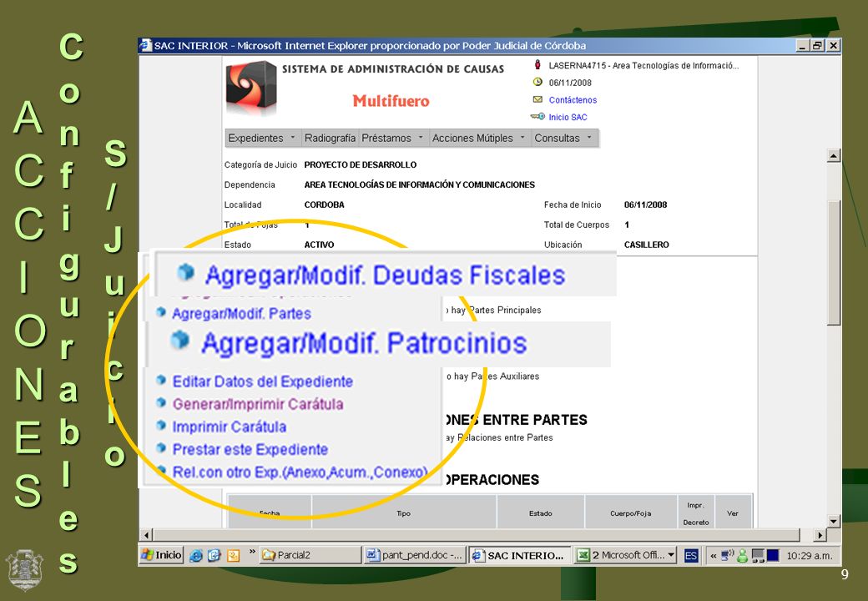Screen dimensions: 868x601
Task: Click the taskbar clock 10:29 a.m.
Action: click(x=810, y=556)
